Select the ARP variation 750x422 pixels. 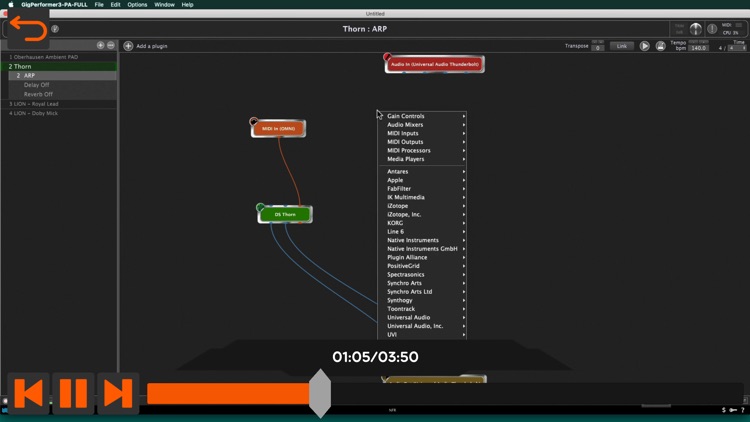(63, 76)
